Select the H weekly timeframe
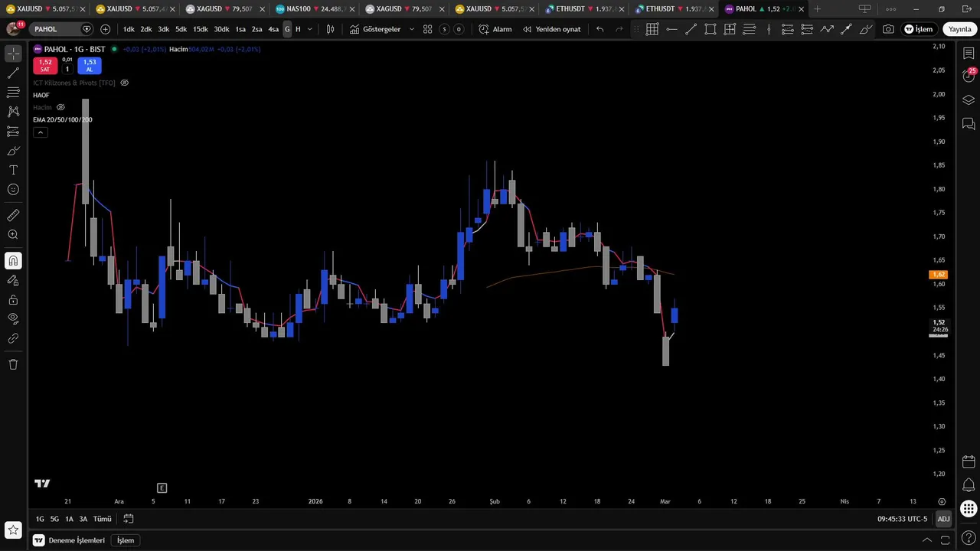Screen dimensions: 980x551 coord(298,29)
